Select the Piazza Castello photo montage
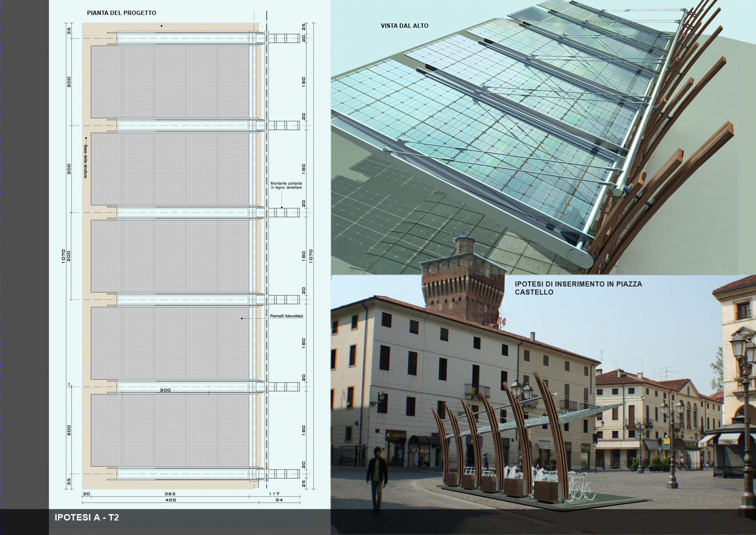 tap(544, 393)
